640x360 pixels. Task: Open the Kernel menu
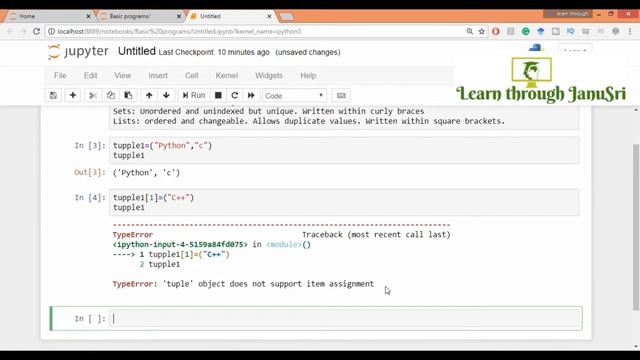coord(227,76)
